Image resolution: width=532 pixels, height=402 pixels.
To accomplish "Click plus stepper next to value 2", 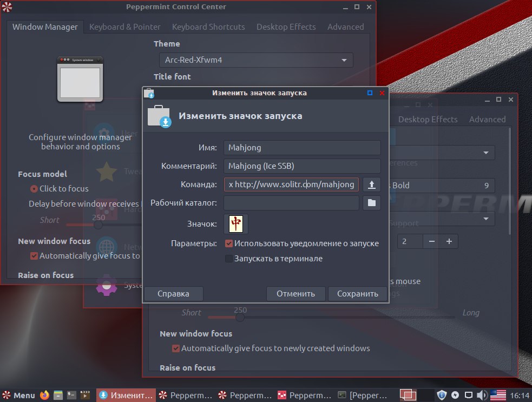I will (x=449, y=241).
